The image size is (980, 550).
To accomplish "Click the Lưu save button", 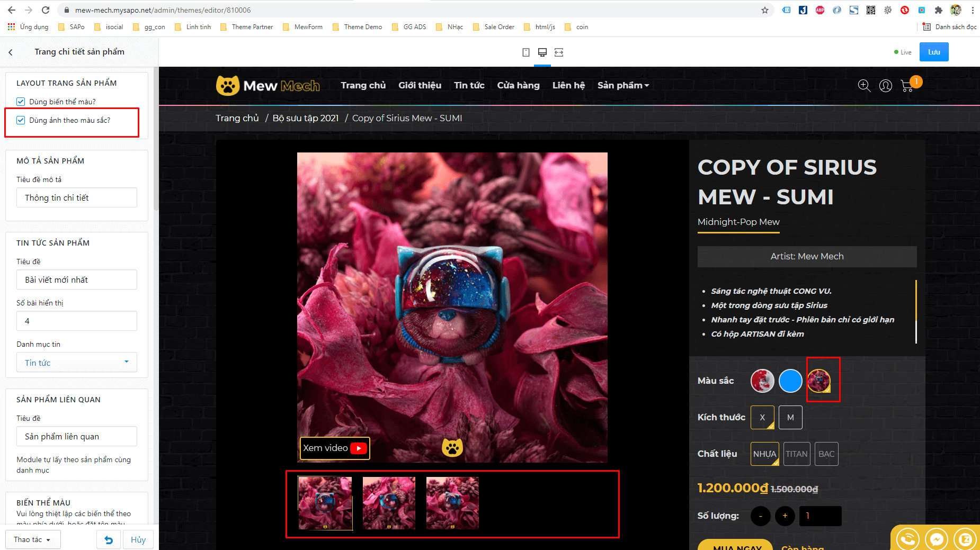I will (x=934, y=52).
